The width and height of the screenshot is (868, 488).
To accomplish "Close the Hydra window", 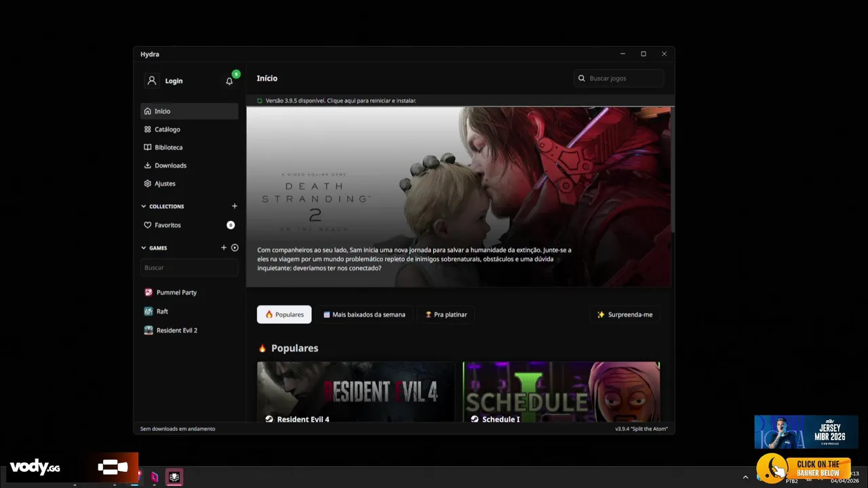I will click(x=664, y=54).
